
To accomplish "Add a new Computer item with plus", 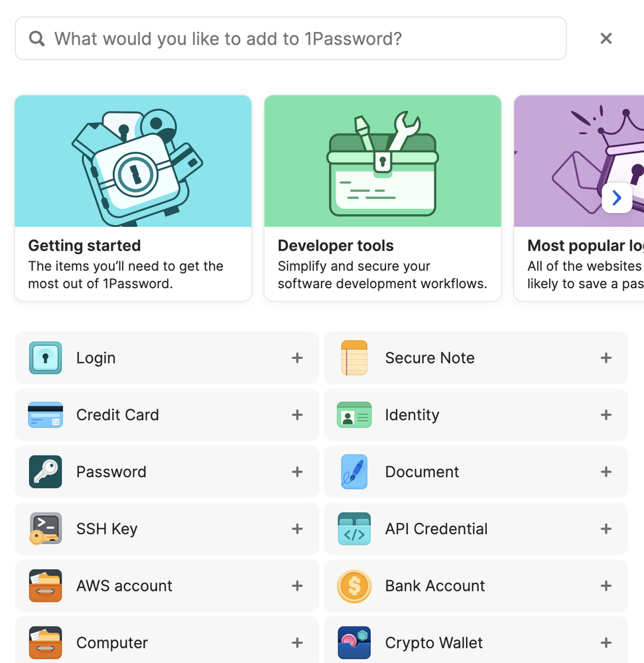I will [x=297, y=642].
